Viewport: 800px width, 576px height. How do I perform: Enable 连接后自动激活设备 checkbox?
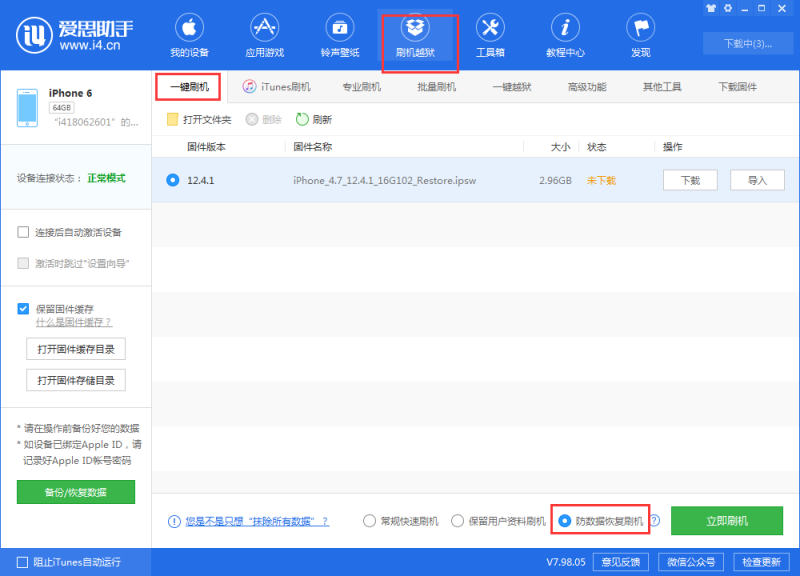[x=23, y=232]
